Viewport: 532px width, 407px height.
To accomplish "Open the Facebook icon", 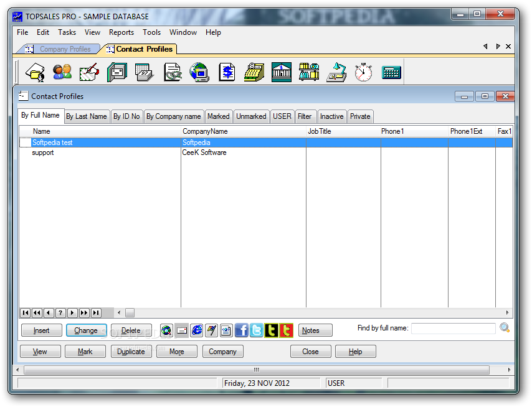I will [242, 330].
